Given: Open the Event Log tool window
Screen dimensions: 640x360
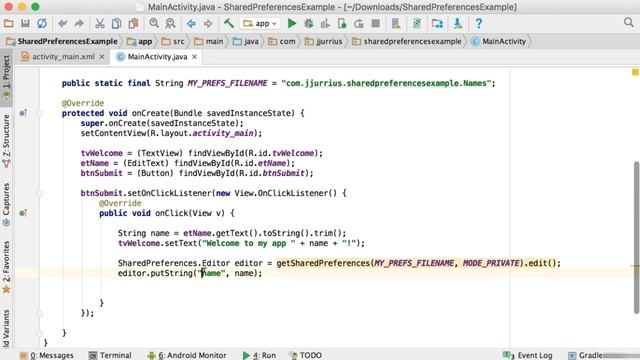Looking at the screenshot, I should click(x=527, y=355).
